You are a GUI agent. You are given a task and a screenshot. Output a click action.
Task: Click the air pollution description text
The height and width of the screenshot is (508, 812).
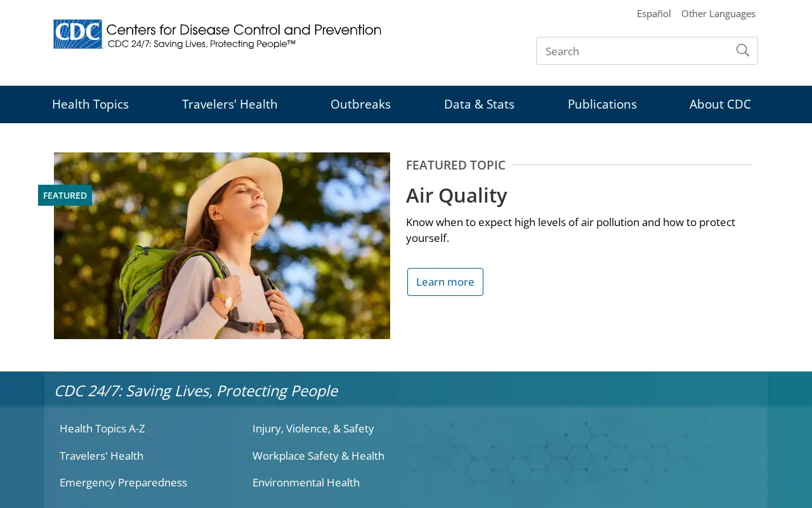click(570, 230)
